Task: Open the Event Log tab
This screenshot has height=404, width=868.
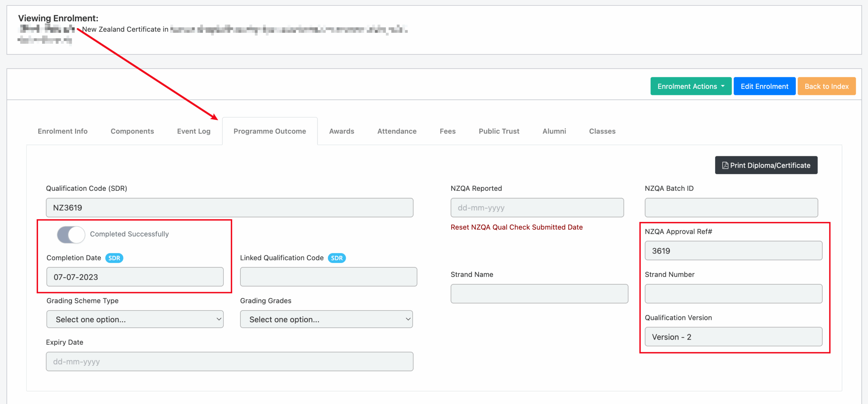Action: [x=194, y=131]
